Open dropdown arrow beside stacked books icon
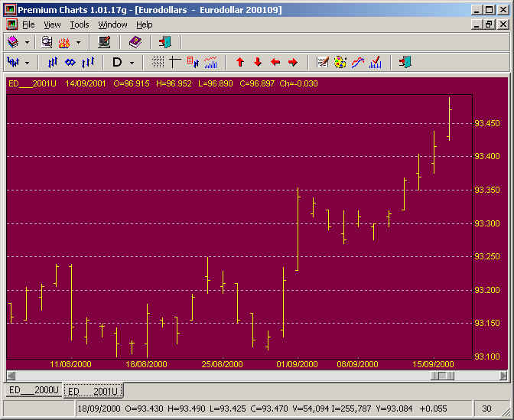This screenshot has height=420, width=514. (28, 42)
